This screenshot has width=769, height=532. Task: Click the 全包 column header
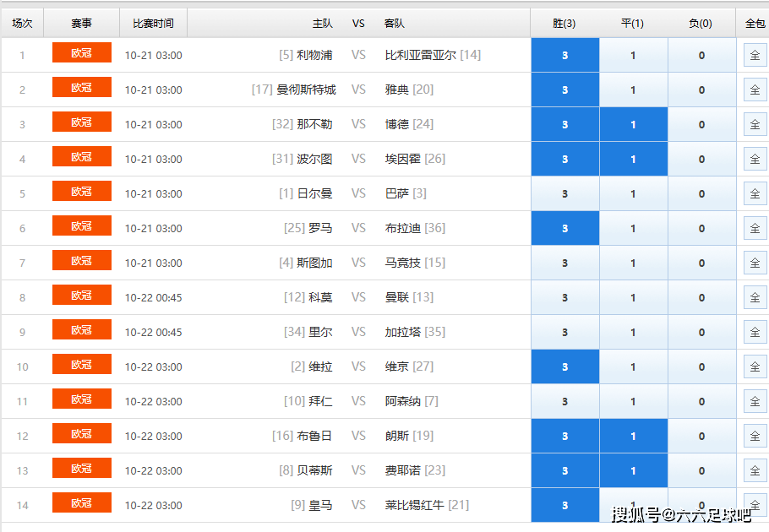[755, 23]
